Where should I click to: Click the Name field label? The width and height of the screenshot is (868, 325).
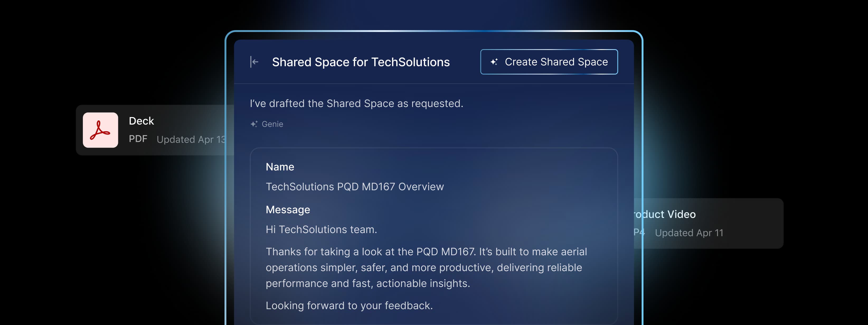280,167
